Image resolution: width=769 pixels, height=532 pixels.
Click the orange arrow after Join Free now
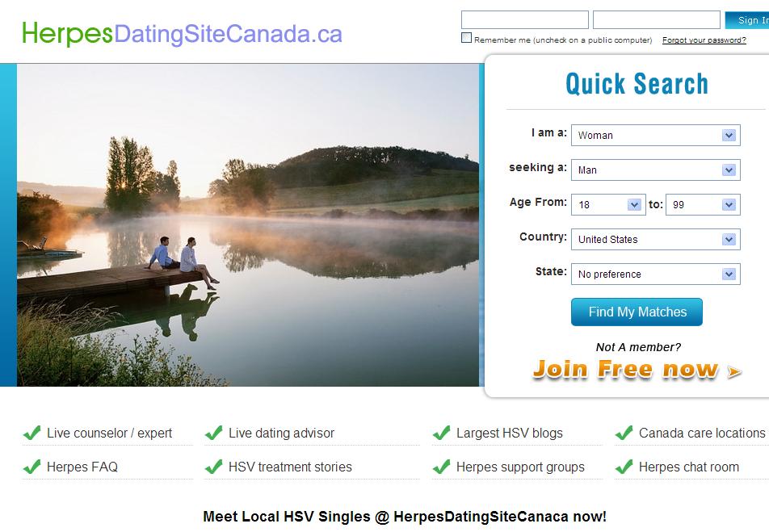(734, 372)
